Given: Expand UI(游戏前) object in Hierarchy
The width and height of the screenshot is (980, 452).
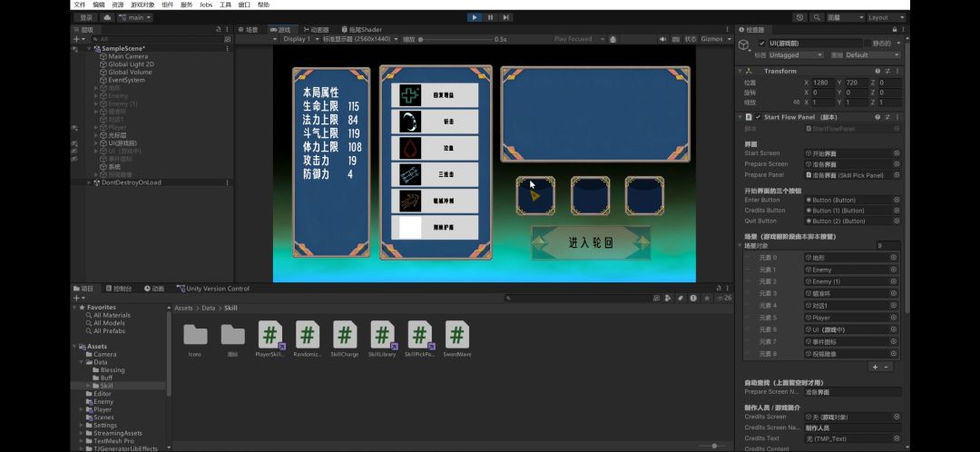Looking at the screenshot, I should pyautogui.click(x=96, y=143).
